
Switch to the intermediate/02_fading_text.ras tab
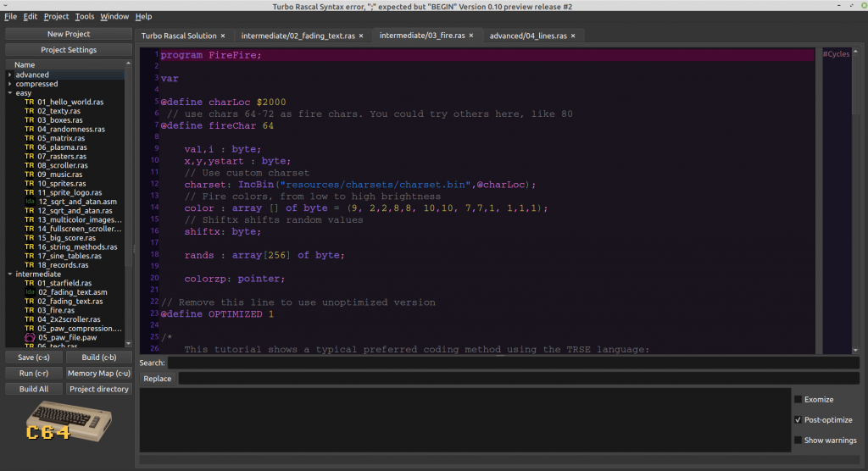298,36
